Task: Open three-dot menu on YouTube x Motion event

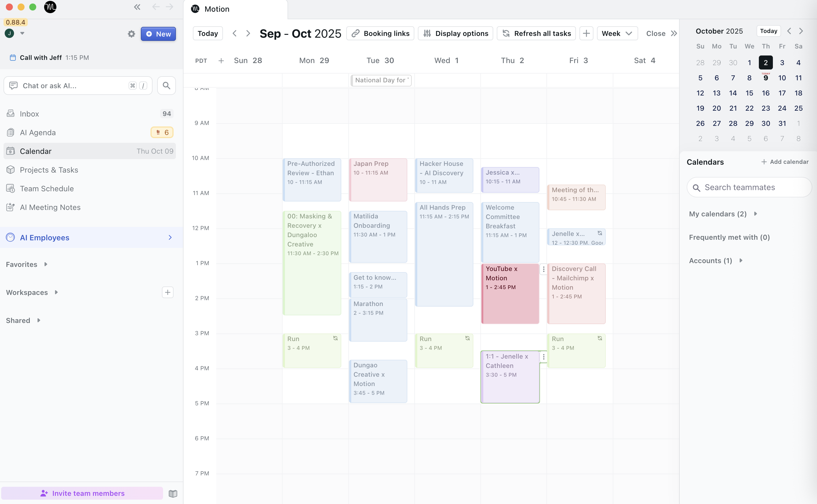Action: point(543,269)
